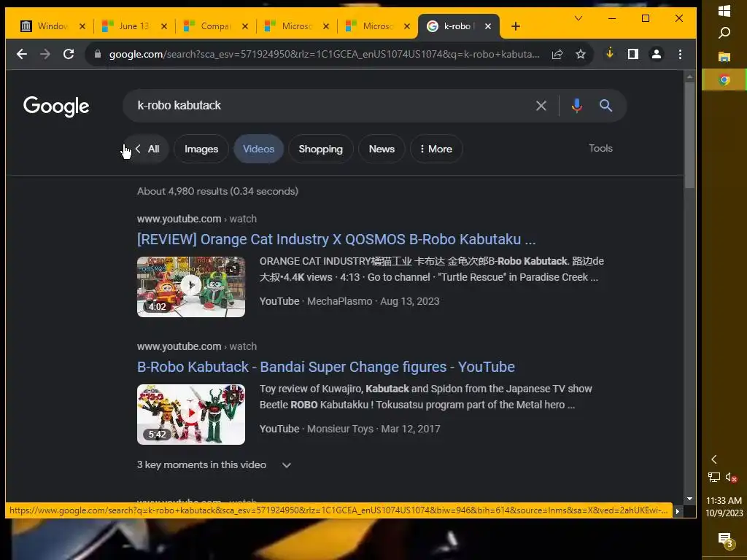Open the search Tools options
This screenshot has height=560, width=747.
[600, 148]
